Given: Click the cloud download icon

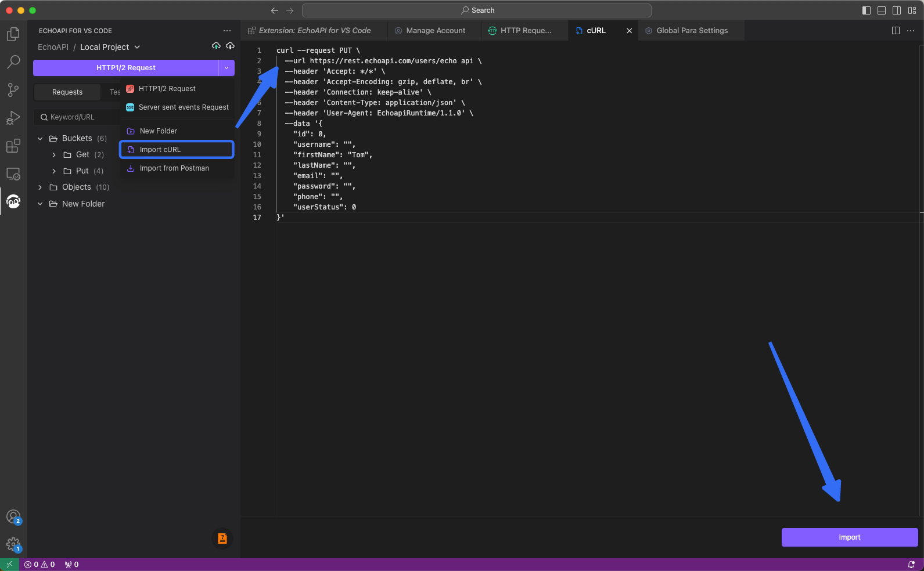Looking at the screenshot, I should (230, 46).
